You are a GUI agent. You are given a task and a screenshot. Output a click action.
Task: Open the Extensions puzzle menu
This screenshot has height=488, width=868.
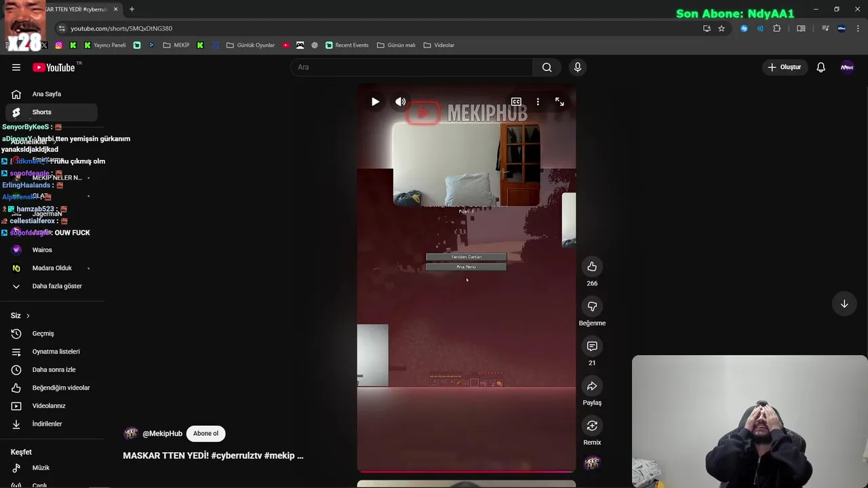[x=777, y=28]
